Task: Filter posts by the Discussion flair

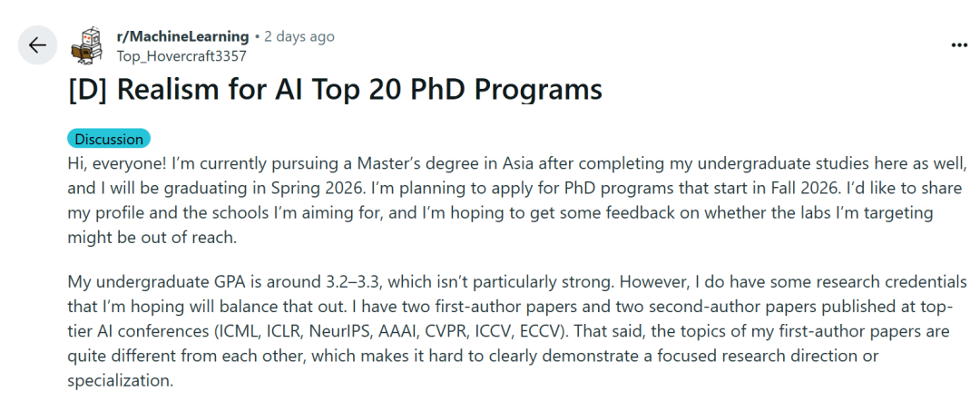Action: [109, 139]
